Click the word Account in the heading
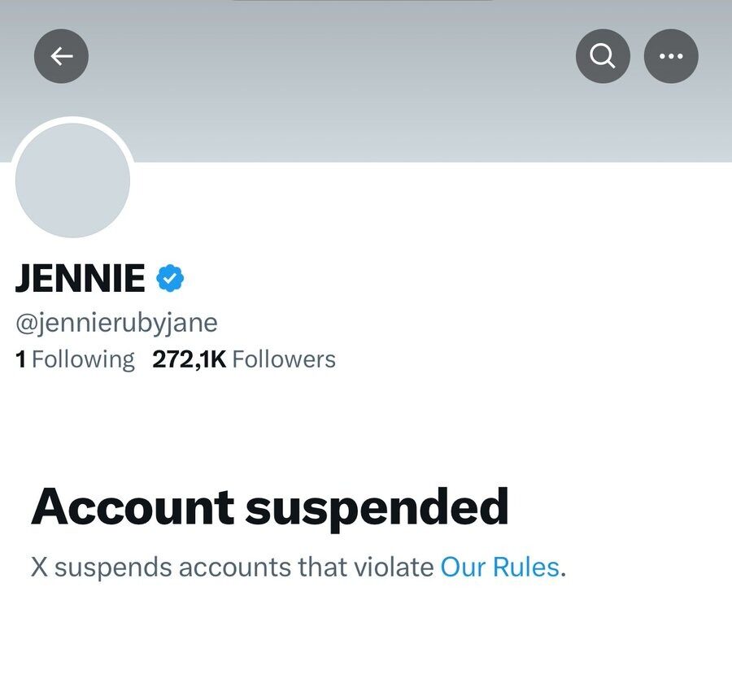This screenshot has width=732, height=700. coord(133,507)
